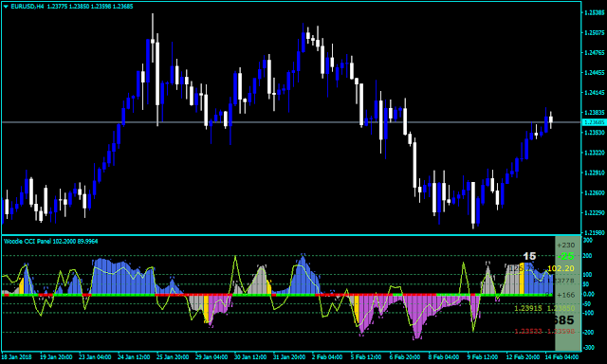The image size is (607, 364).
Task: Click price axis label 1.21980
Action: (x=595, y=232)
